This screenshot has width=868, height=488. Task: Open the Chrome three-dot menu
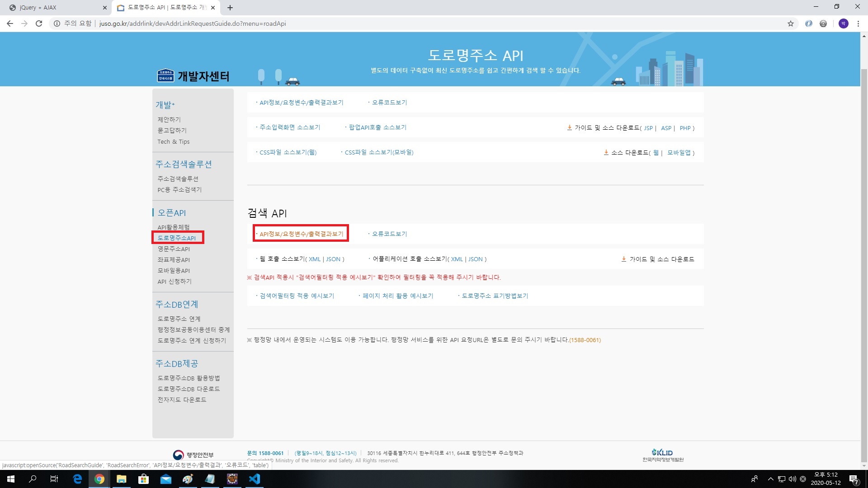coord(858,23)
